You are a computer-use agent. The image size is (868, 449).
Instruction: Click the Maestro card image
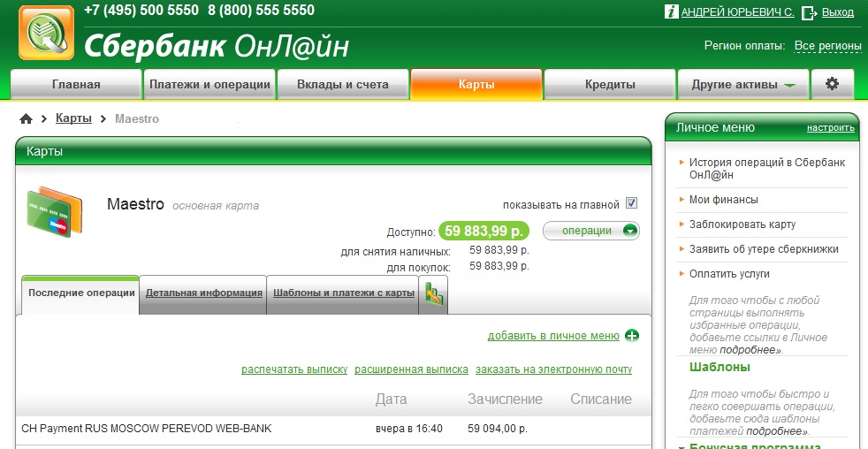click(x=54, y=212)
